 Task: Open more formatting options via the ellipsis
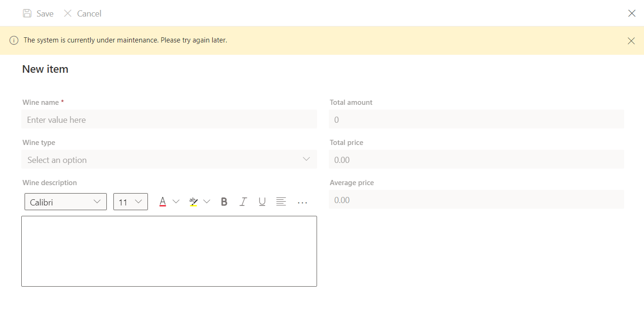[302, 202]
